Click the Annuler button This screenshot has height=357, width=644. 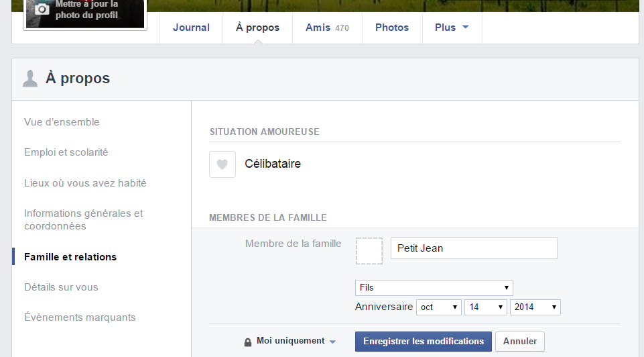(520, 342)
